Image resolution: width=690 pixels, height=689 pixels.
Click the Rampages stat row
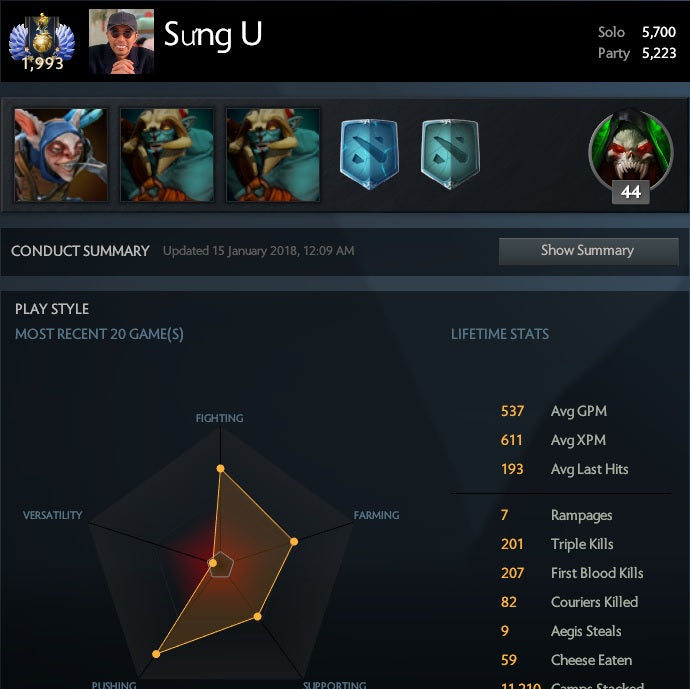pyautogui.click(x=556, y=515)
